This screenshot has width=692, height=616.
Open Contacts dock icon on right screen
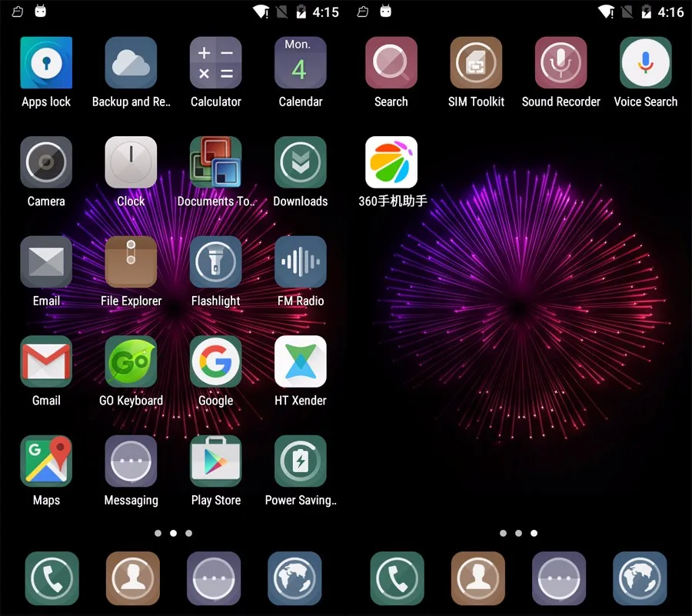(x=478, y=578)
